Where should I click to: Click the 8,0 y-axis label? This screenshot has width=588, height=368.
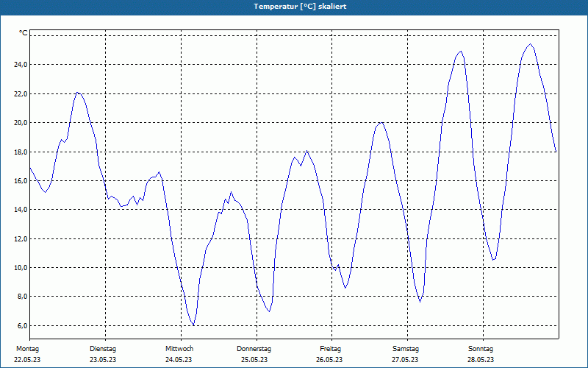(x=22, y=297)
